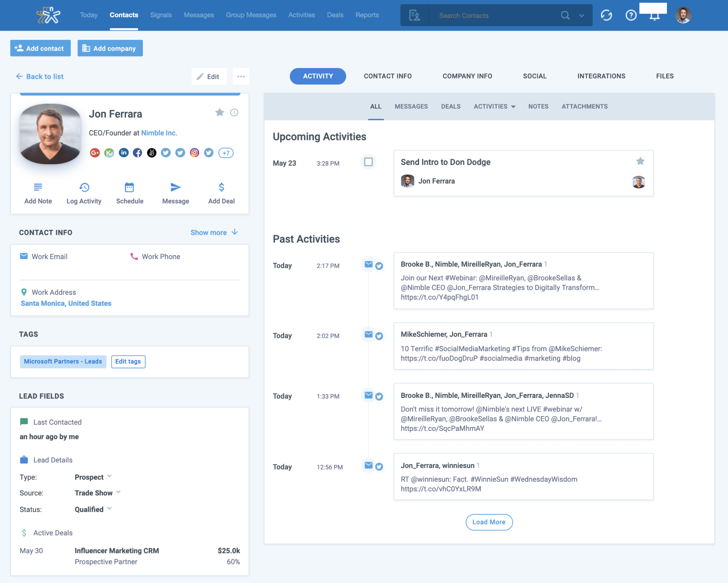This screenshot has width=728, height=583.
Task: Open the user profile avatar menu
Action: 683,15
